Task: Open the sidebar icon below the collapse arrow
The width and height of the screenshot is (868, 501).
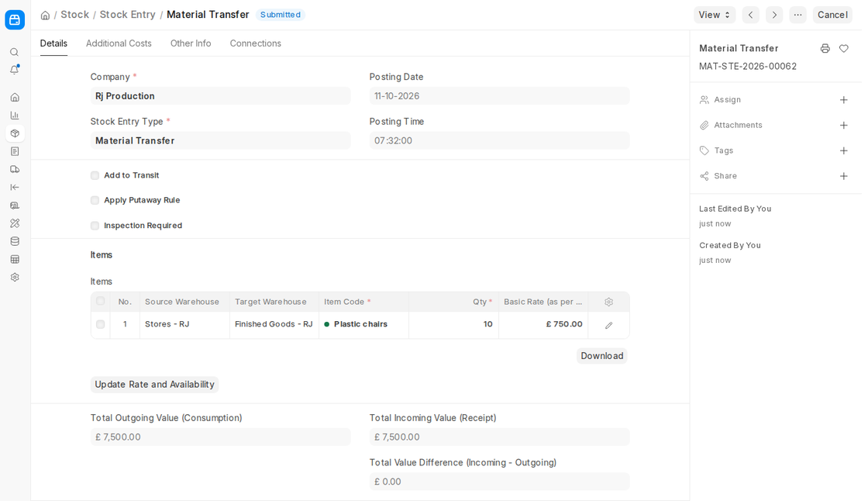Action: point(15,206)
